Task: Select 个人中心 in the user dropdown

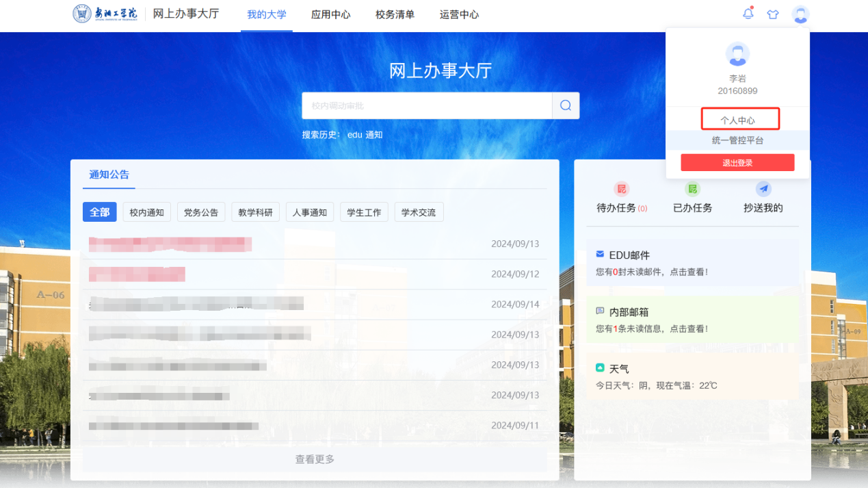Action: (737, 120)
